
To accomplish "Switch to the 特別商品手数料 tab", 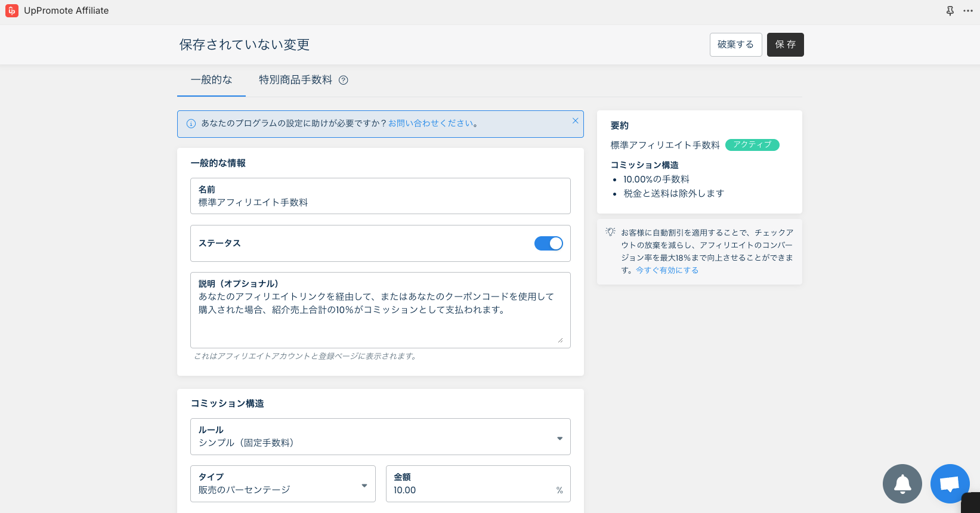I will click(x=295, y=80).
